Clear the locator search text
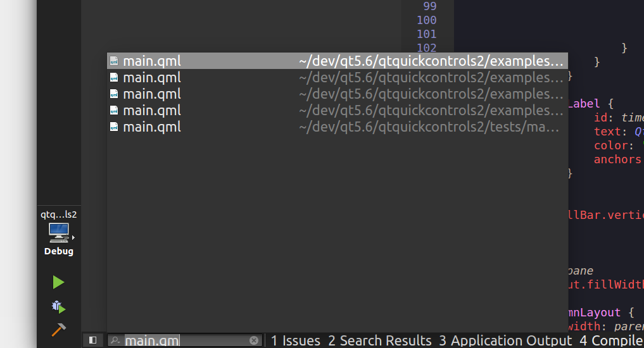644x348 pixels. (254, 340)
